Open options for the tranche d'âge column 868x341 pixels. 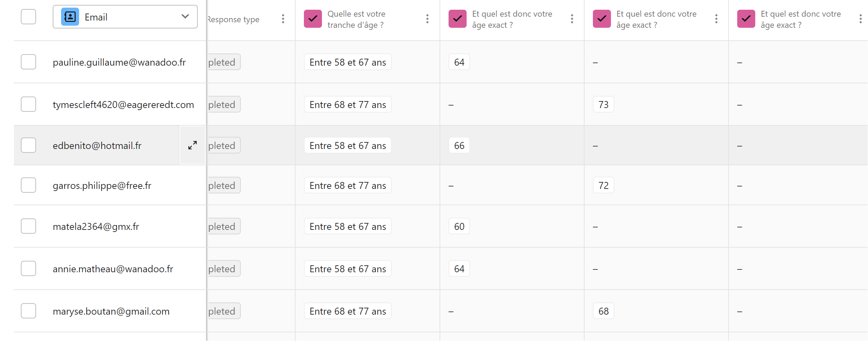pos(427,19)
